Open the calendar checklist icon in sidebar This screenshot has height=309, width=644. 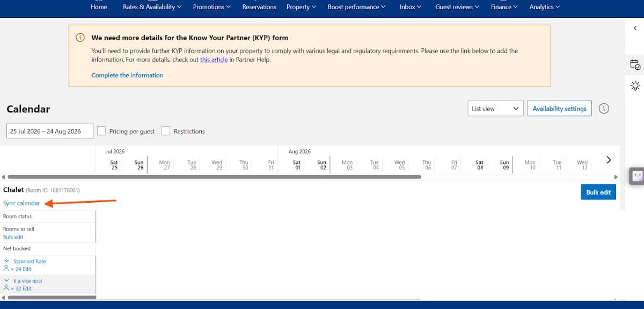(x=635, y=64)
